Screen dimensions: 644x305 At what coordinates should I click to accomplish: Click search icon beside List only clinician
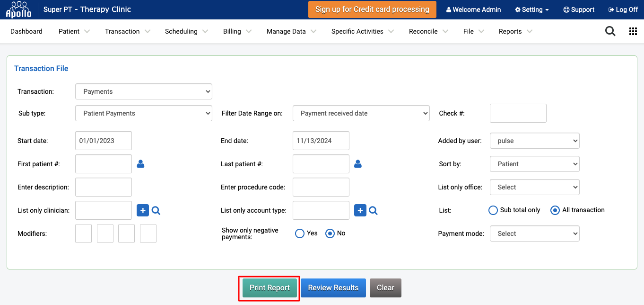pos(156,211)
